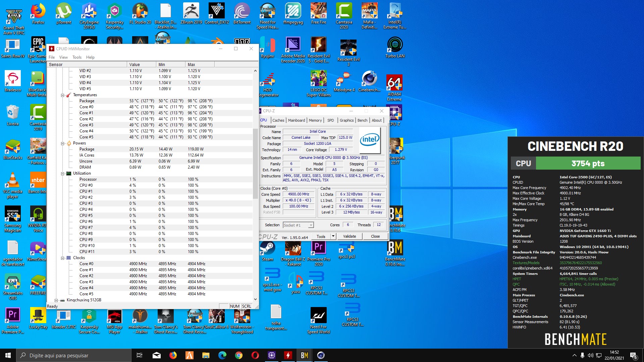Open the Samsung Magician desktop icon
The height and width of the screenshot is (362, 644).
tap(13, 219)
